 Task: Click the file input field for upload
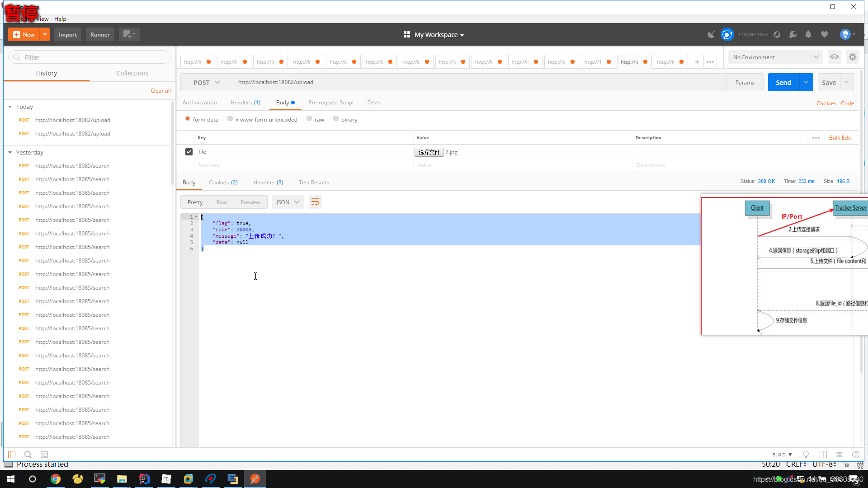pos(429,152)
